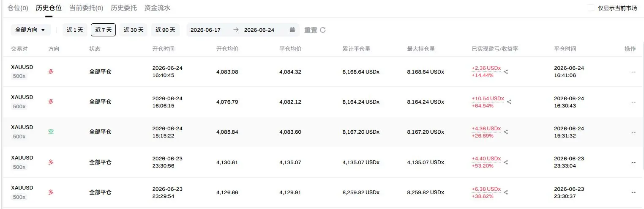Click 全部平仓 status in 16:40:45 row
The image size is (644, 209).
click(x=100, y=72)
